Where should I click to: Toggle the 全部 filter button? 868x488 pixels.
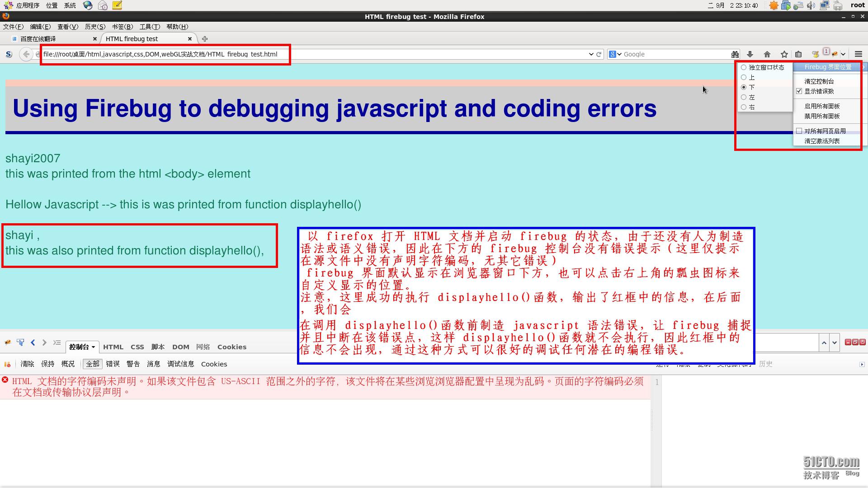tap(93, 364)
